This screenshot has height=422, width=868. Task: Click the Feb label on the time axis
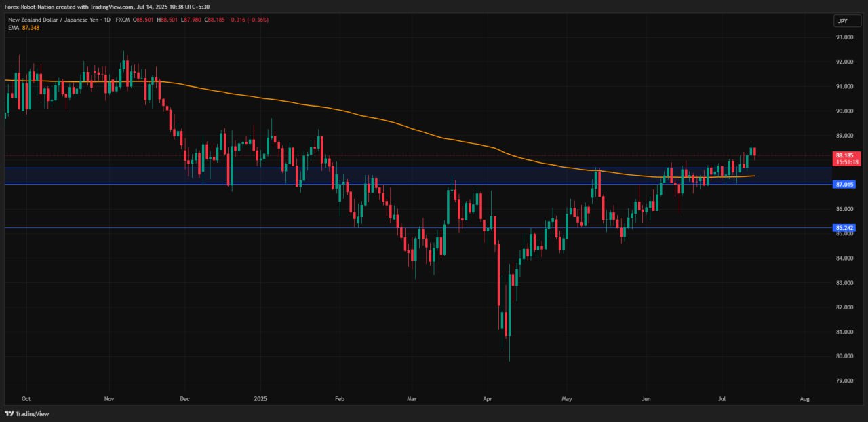[340, 398]
